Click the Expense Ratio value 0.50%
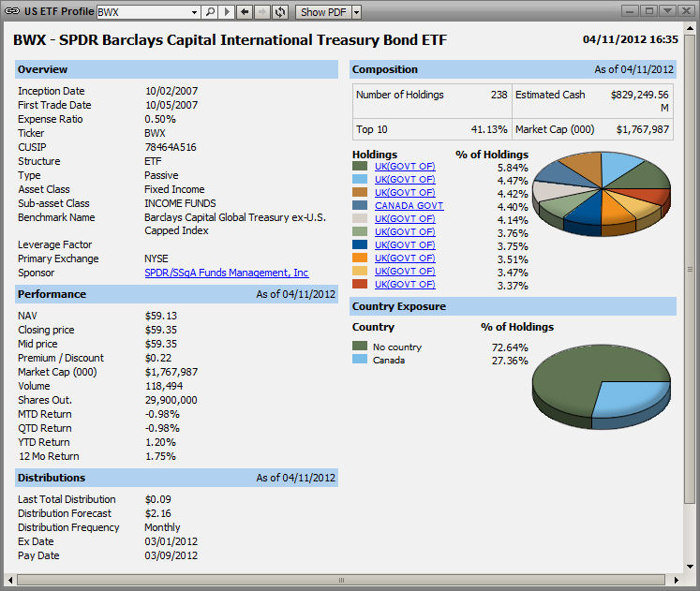 click(x=160, y=119)
